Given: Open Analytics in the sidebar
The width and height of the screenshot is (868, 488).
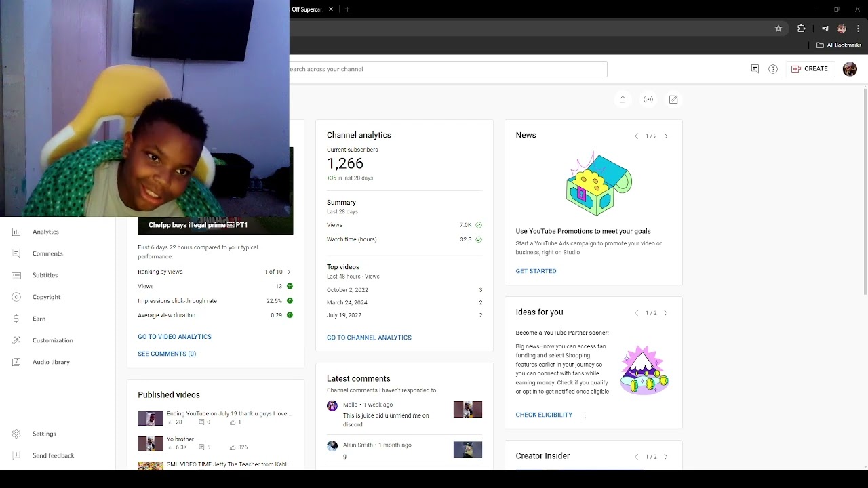Looking at the screenshot, I should pos(45,232).
